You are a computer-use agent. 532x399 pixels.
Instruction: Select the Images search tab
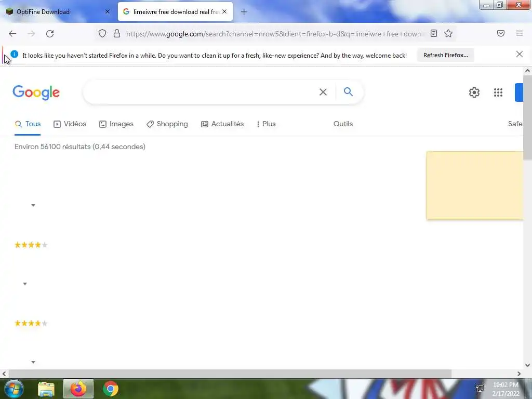(x=116, y=124)
